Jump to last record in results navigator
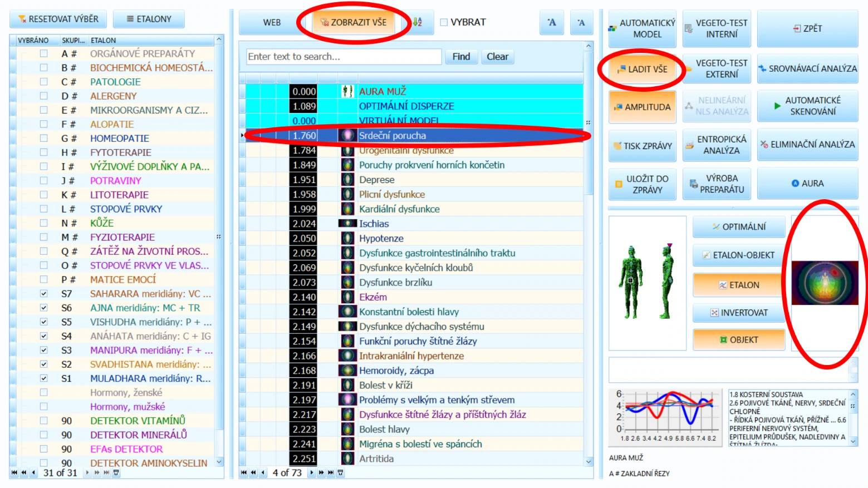 (x=331, y=472)
